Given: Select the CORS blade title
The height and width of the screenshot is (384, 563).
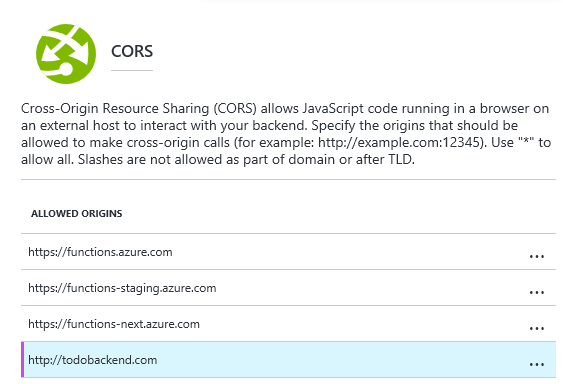Looking at the screenshot, I should (132, 51).
